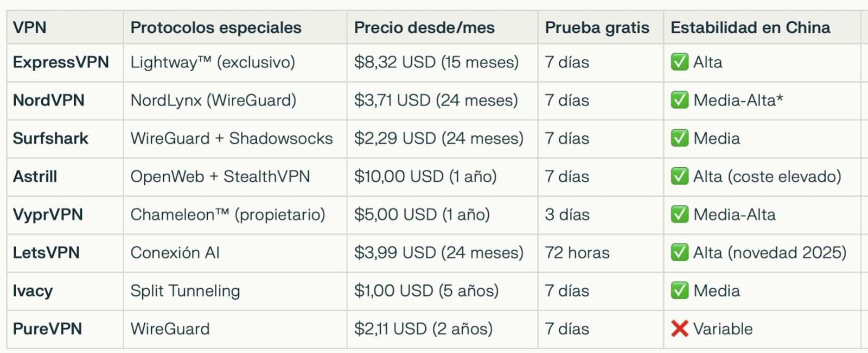Select the $1,00 USD (5 años) price

click(426, 291)
